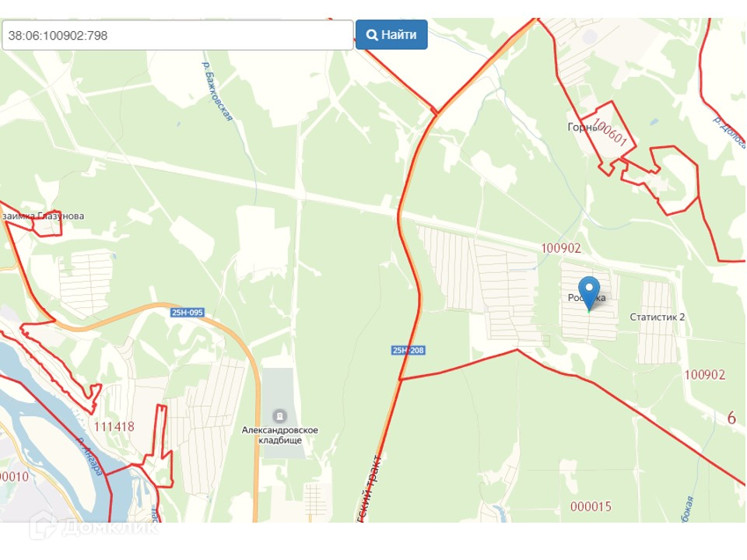
Task: Click the 25Н-208 road shield
Action: click(x=408, y=350)
